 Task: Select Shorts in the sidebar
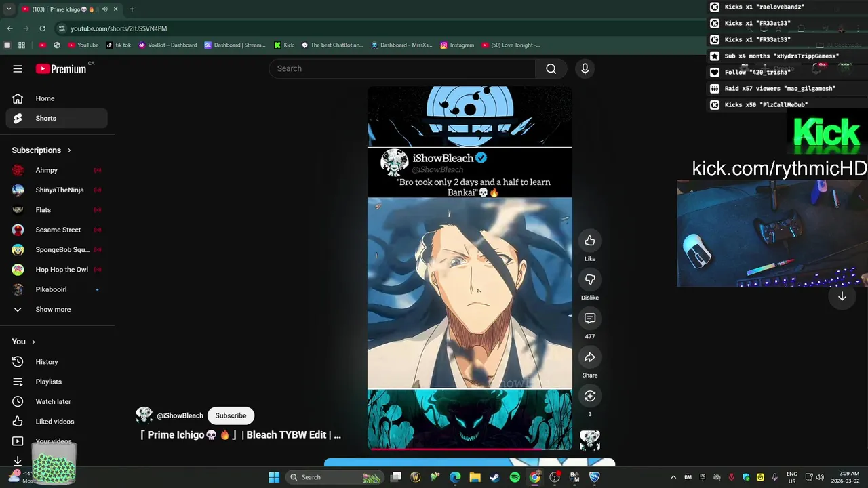[x=57, y=118]
